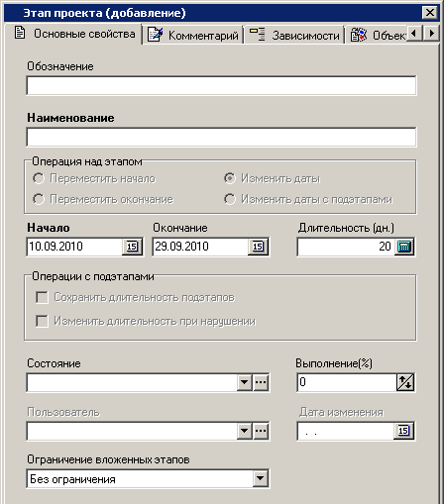Open the calendar picker for Окончание date
444x504 pixels.
258,247
